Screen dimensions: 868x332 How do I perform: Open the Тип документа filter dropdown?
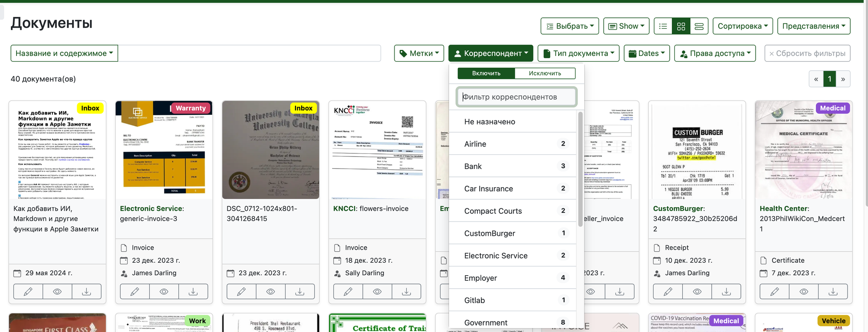pos(579,53)
